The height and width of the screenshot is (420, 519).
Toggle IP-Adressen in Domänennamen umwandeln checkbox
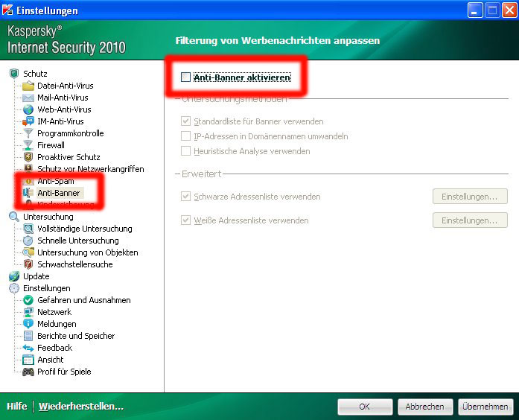pos(185,136)
